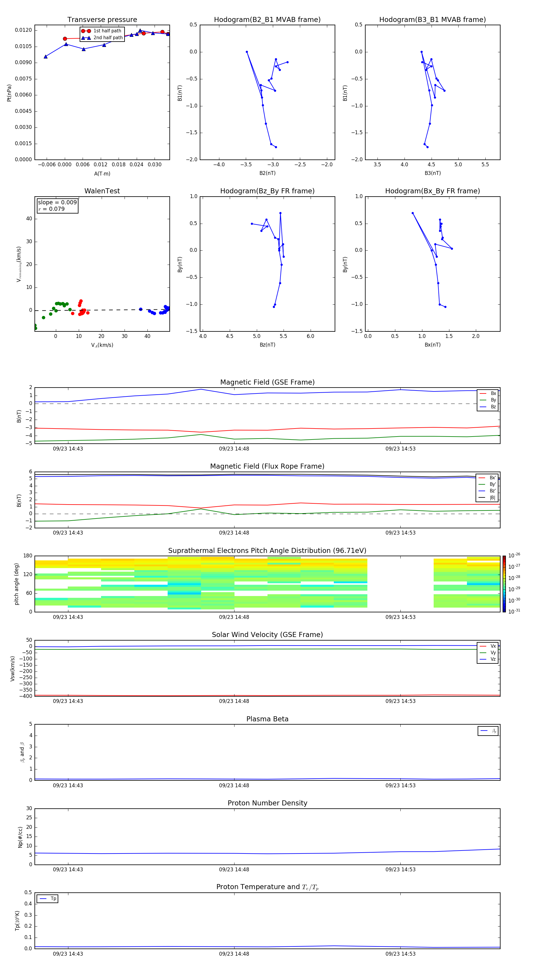Click 09/23 14:48 tick under Solar Wind Velocity

pos(234,701)
